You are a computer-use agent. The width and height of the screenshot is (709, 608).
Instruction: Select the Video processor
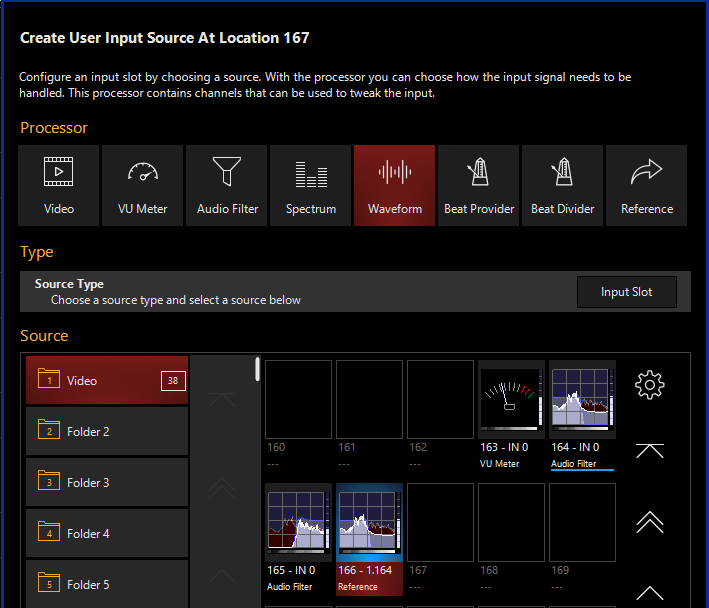coord(58,185)
